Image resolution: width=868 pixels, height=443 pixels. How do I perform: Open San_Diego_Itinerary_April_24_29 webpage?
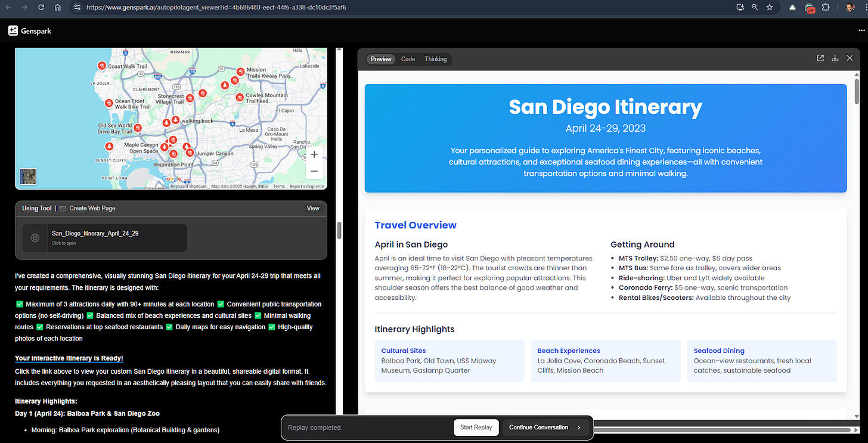(x=95, y=233)
